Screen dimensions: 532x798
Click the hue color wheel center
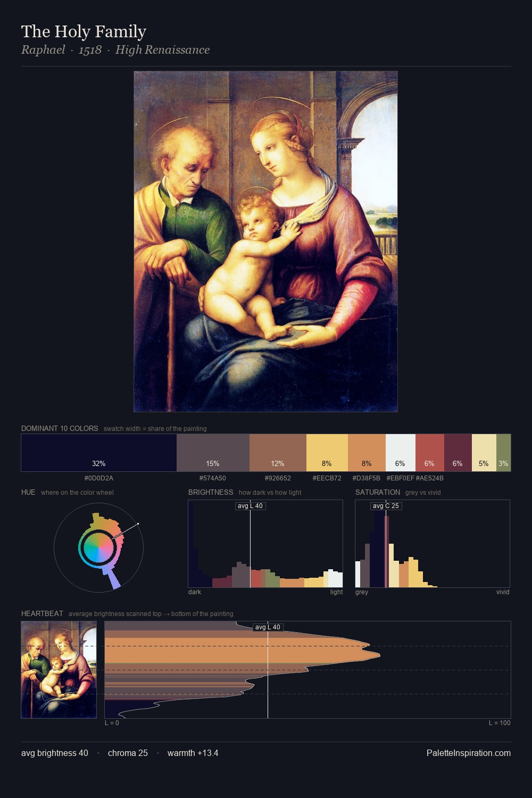[x=98, y=547]
